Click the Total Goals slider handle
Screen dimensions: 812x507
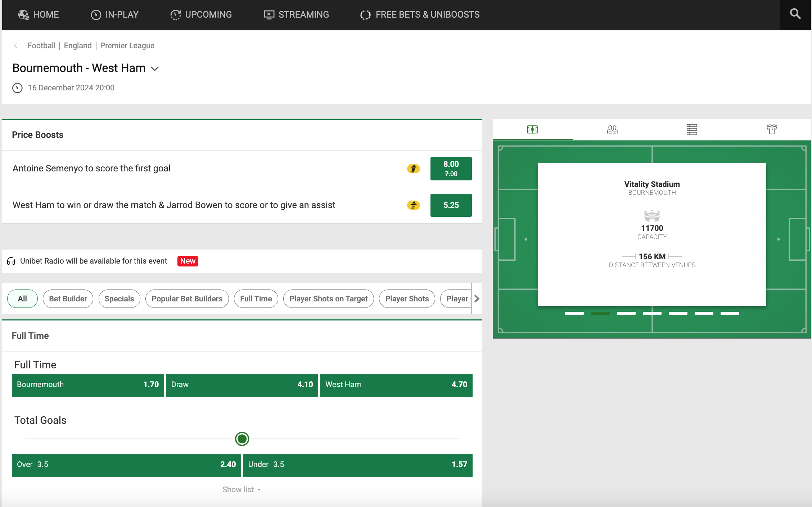click(242, 439)
